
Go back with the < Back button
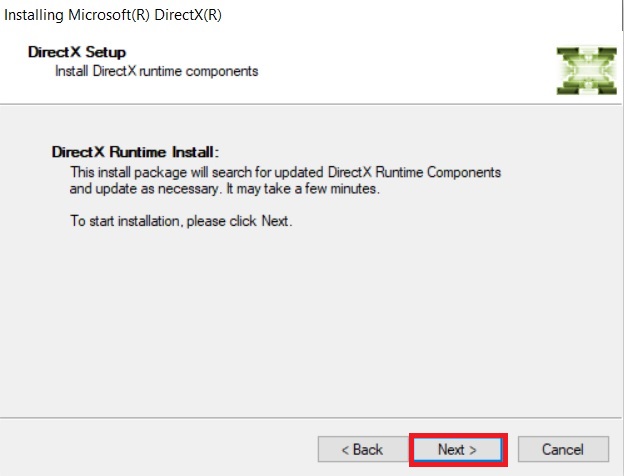coord(363,450)
